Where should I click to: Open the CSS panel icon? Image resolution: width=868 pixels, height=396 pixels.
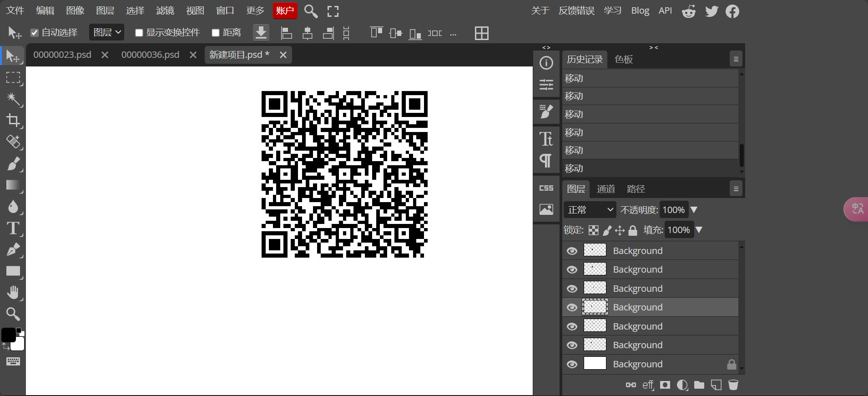click(546, 188)
